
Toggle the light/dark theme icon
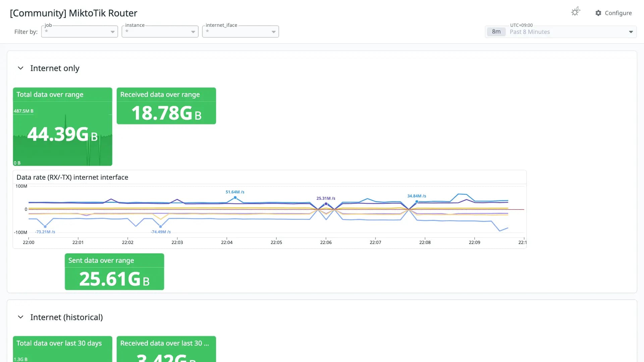point(576,12)
